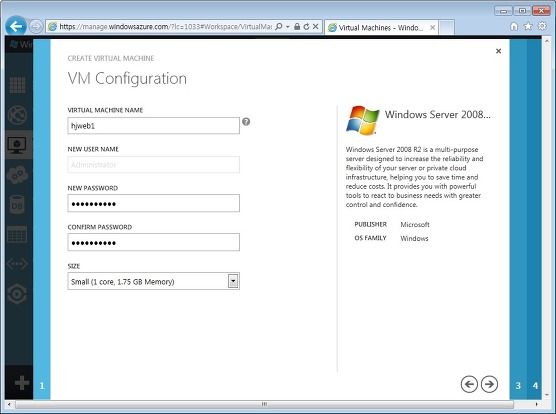Open Settings gear icon in portal sidebar
This screenshot has height=414, width=556.
click(17, 293)
